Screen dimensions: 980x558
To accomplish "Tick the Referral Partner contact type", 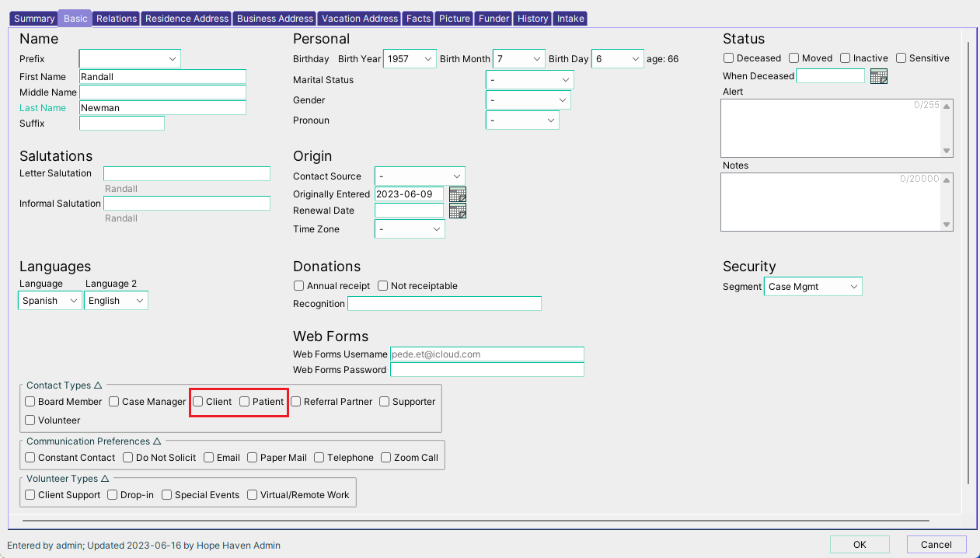I will pos(296,402).
